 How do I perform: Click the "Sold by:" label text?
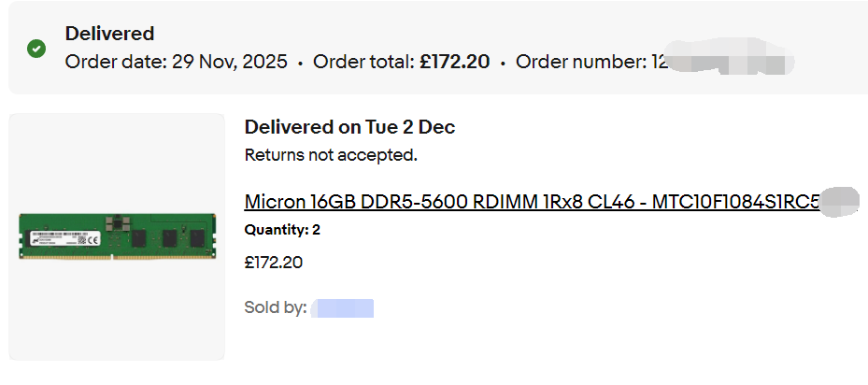coord(275,307)
